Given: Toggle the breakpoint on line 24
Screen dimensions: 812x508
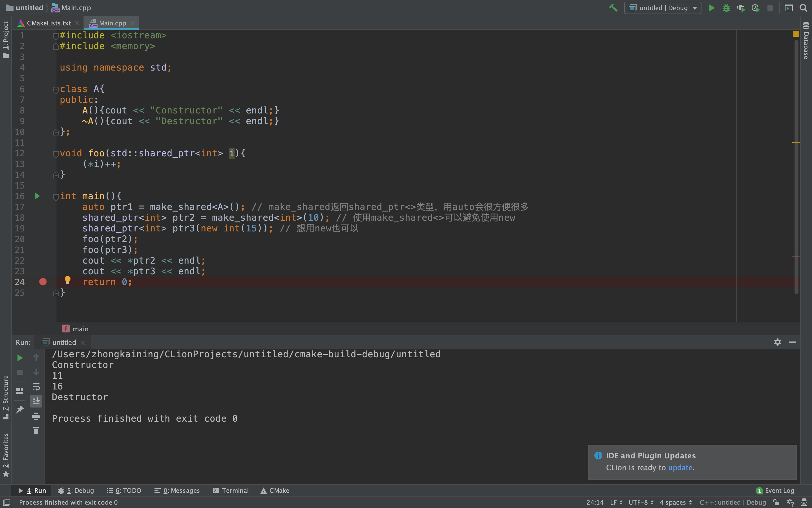Looking at the screenshot, I should coord(43,282).
